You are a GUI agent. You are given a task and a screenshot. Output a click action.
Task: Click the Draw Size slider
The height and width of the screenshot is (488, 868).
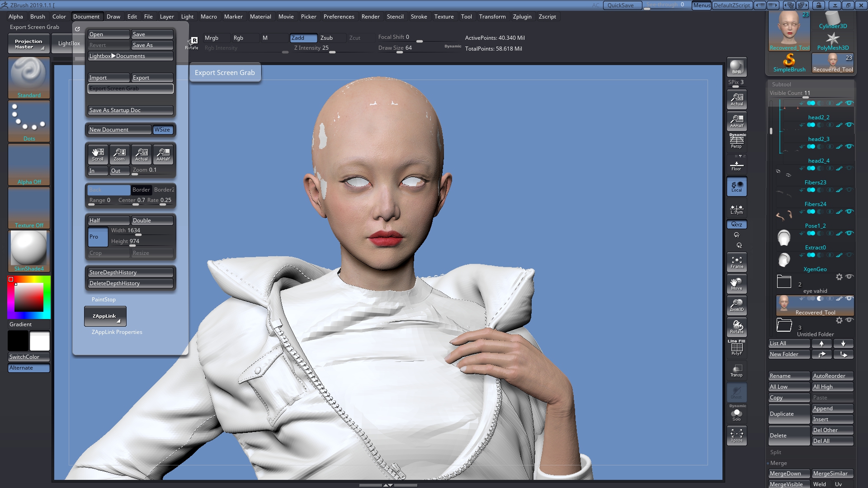click(404, 48)
